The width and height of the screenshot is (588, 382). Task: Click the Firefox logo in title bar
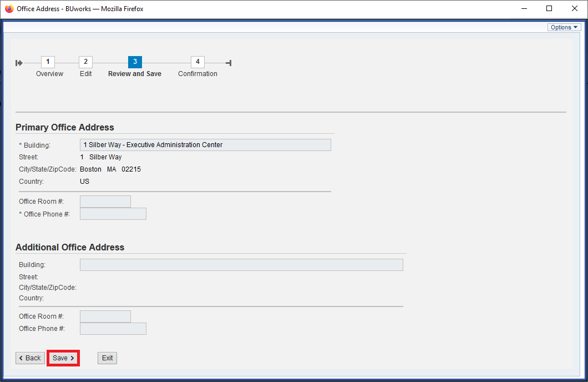click(x=9, y=9)
